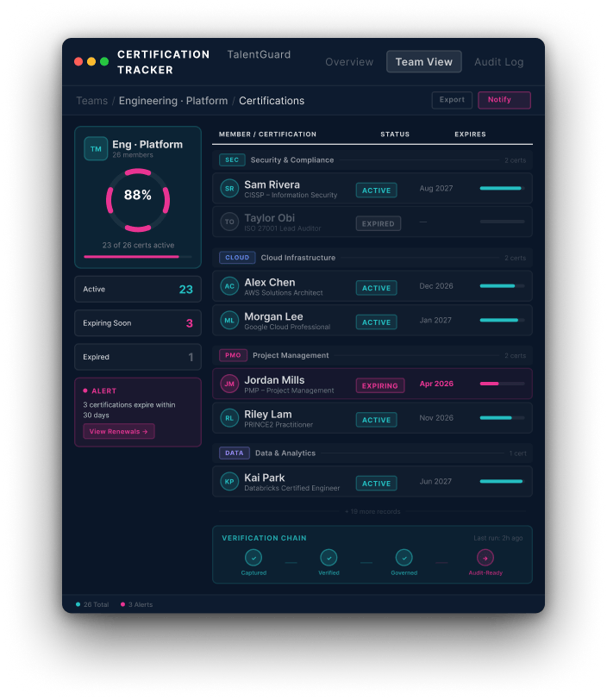
Task: Click the Verified step checkmark icon
Action: (x=329, y=558)
